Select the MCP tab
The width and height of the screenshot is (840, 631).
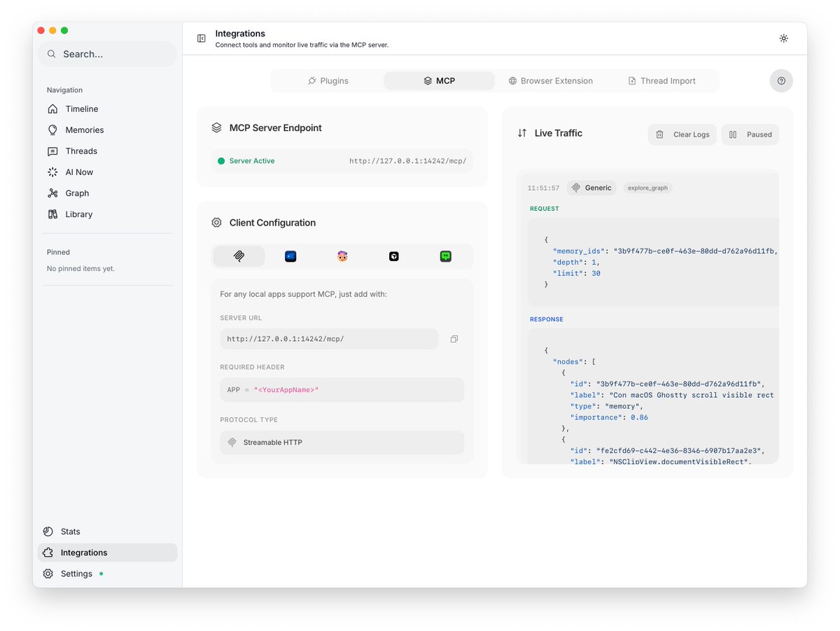pos(439,81)
